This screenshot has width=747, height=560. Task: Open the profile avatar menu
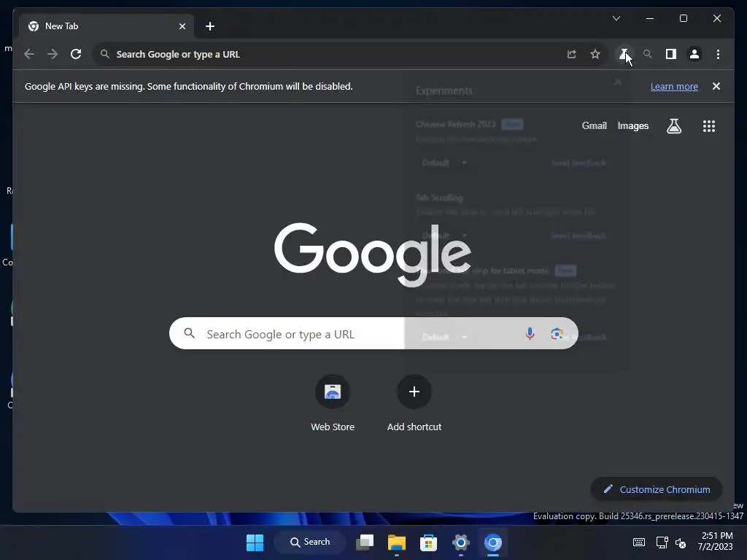pos(694,54)
